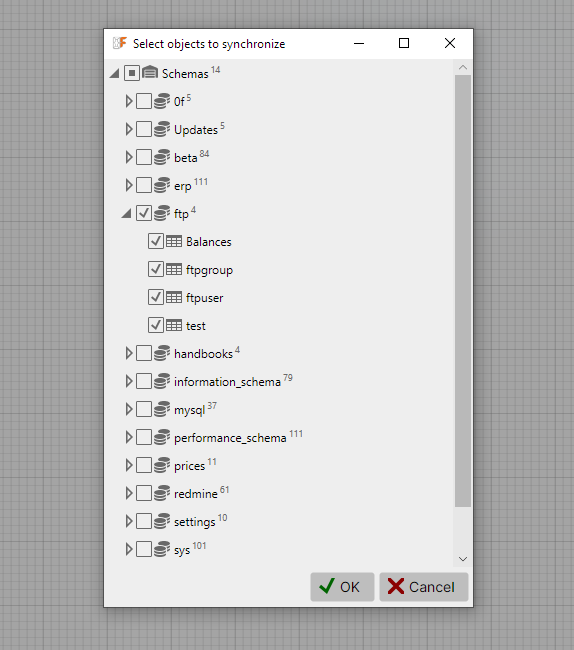The image size is (574, 650).
Task: Expand the performance_schema node
Action: [x=129, y=437]
